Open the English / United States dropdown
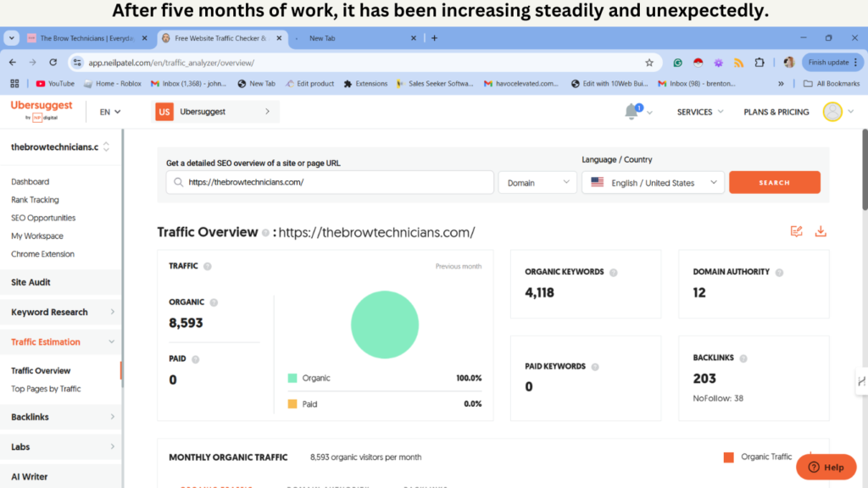Screen dimensions: 868x488 point(654,183)
